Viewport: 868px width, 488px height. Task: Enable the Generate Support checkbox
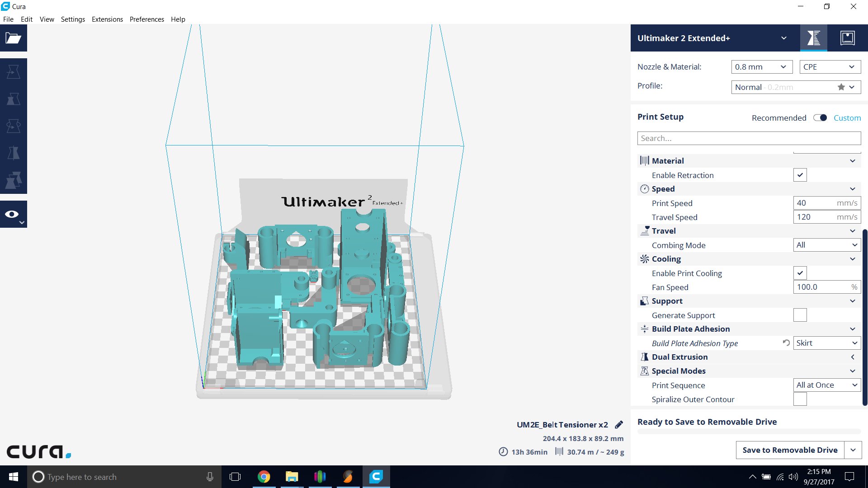(x=800, y=315)
